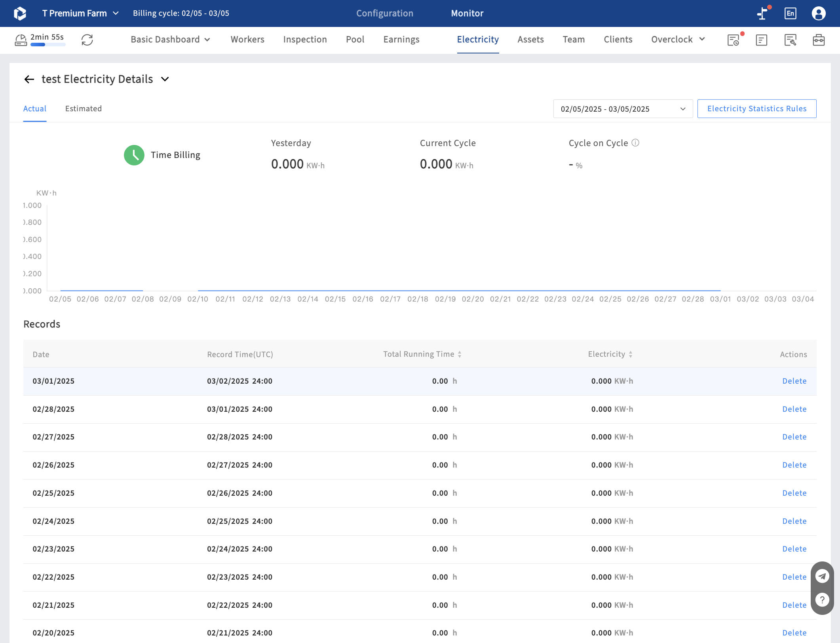
Task: Click the Electricity Statistics Rules button
Action: (x=757, y=109)
